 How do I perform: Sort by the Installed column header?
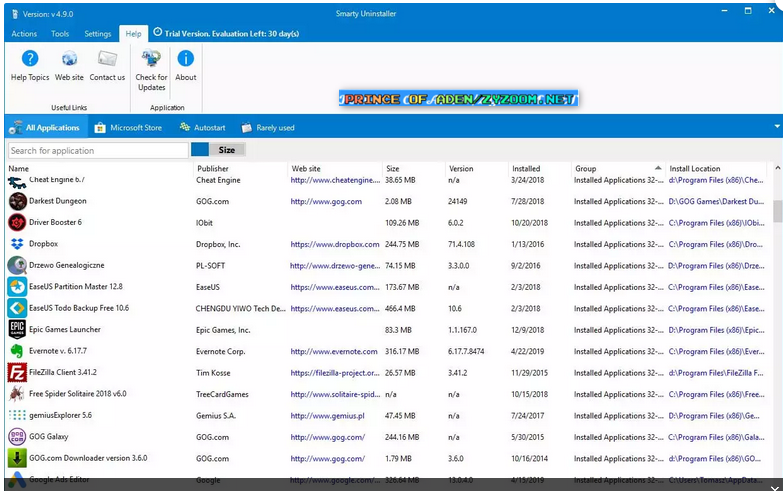[526, 169]
